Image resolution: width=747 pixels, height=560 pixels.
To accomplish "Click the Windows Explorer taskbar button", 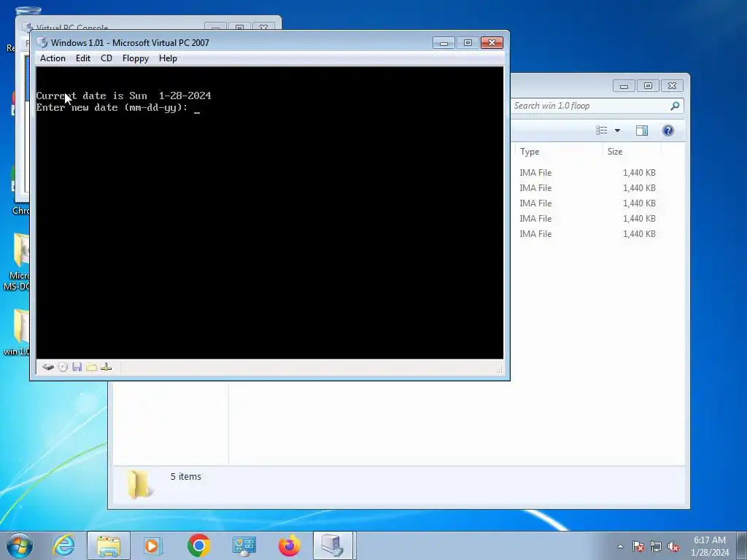I will tap(109, 545).
